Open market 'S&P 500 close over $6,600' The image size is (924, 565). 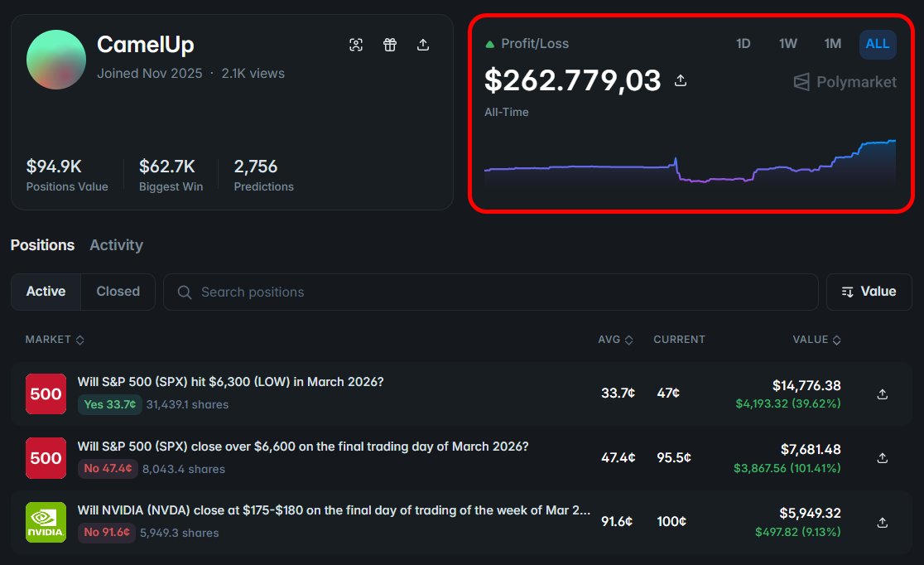(x=303, y=447)
